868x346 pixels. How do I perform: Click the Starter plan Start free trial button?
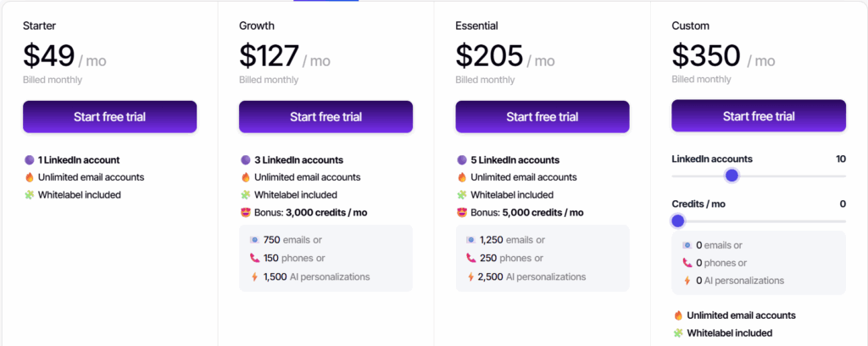click(x=109, y=117)
